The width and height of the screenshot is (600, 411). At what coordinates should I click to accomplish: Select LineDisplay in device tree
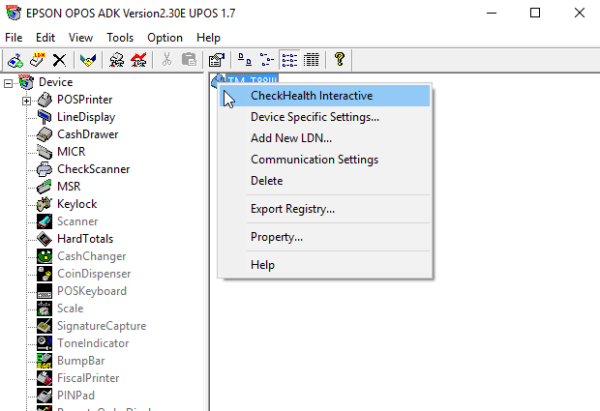point(85,117)
